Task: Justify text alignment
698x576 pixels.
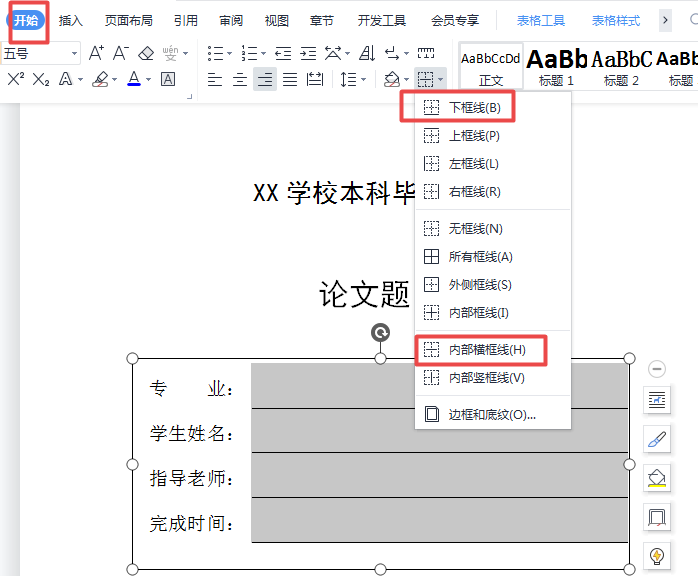Action: tap(290, 80)
